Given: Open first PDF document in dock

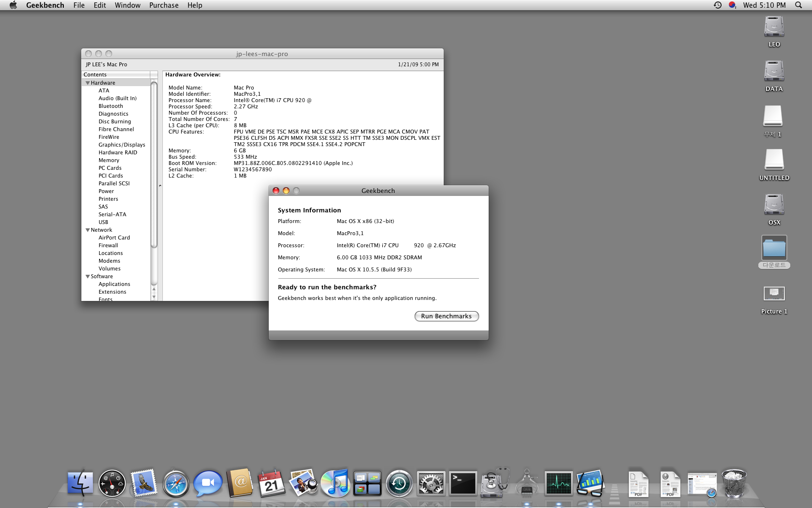Looking at the screenshot, I should point(638,484).
